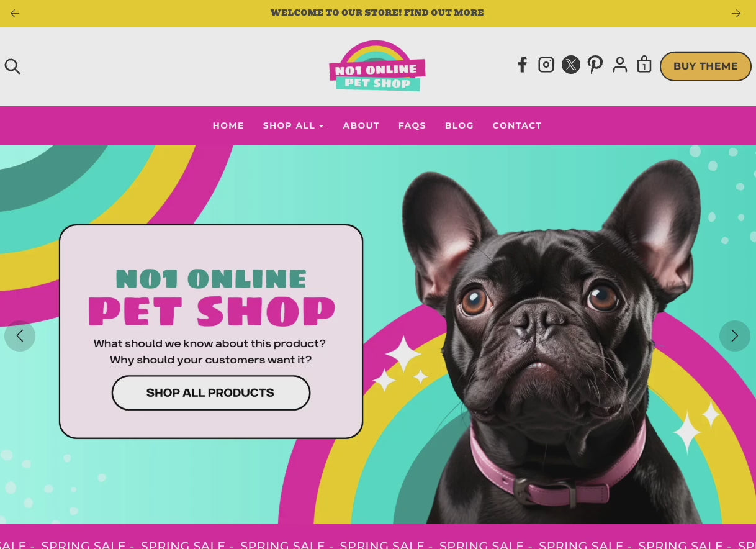Viewport: 756px width, 549px height.
Task: Open the Contact menu item
Action: [517, 125]
